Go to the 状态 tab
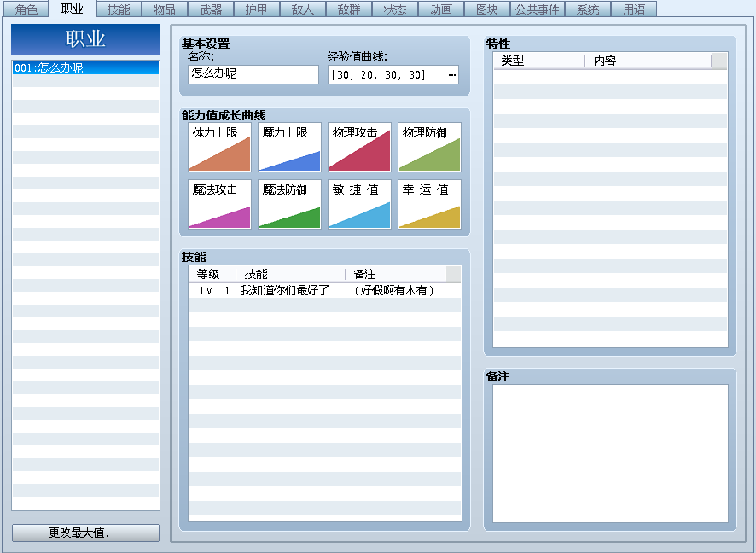This screenshot has width=756, height=553. [395, 9]
